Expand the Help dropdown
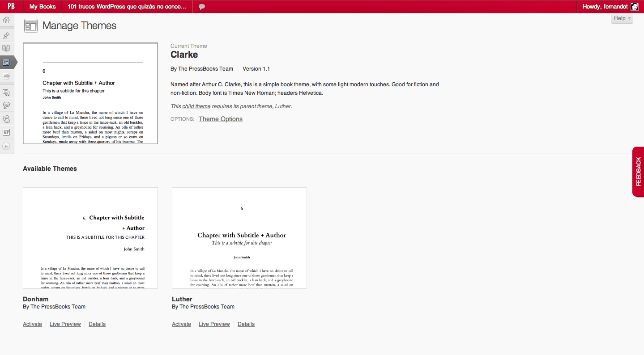Screen dimensions: 644x355 (x=622, y=18)
